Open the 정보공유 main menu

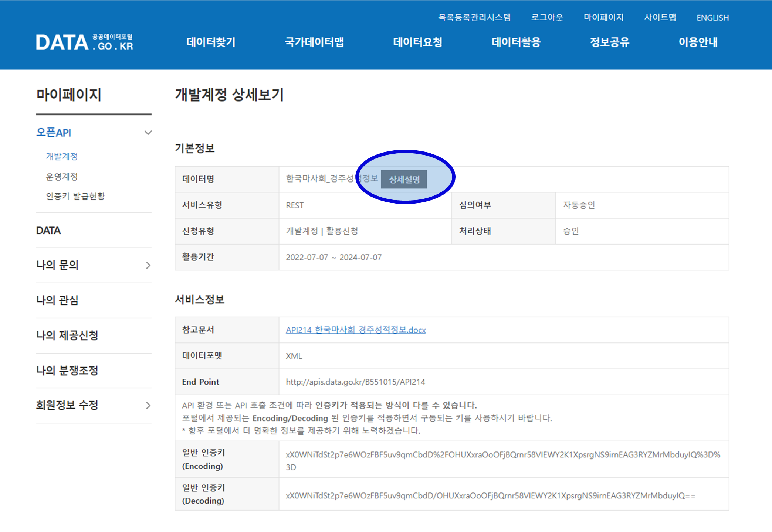click(609, 42)
